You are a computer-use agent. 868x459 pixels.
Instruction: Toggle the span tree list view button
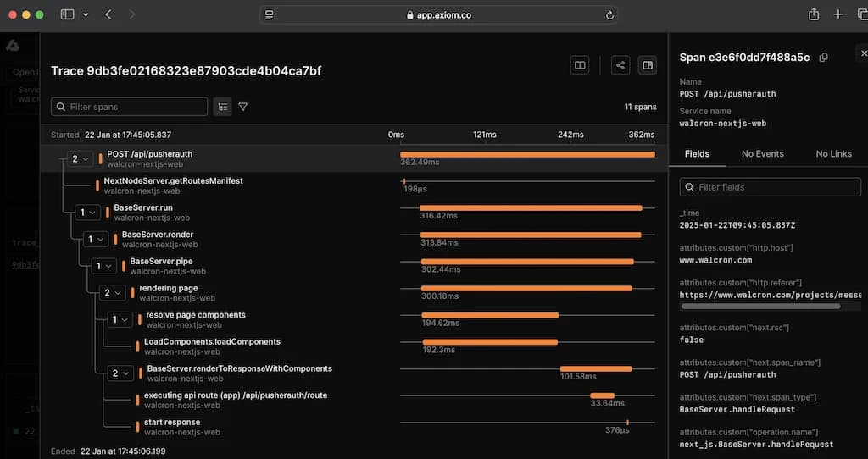pos(222,107)
